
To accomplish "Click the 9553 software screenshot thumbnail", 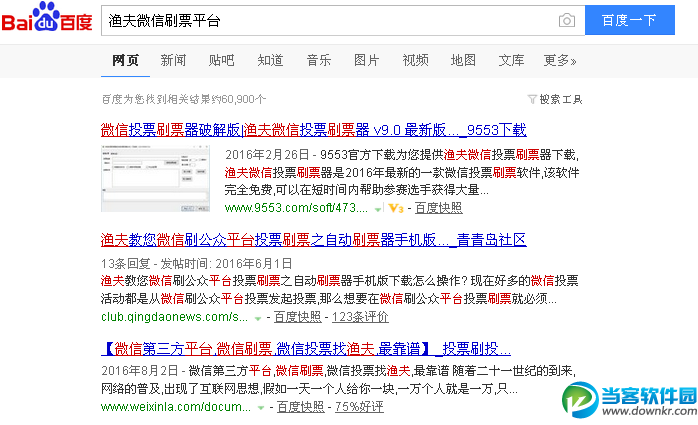I will 155,178.
